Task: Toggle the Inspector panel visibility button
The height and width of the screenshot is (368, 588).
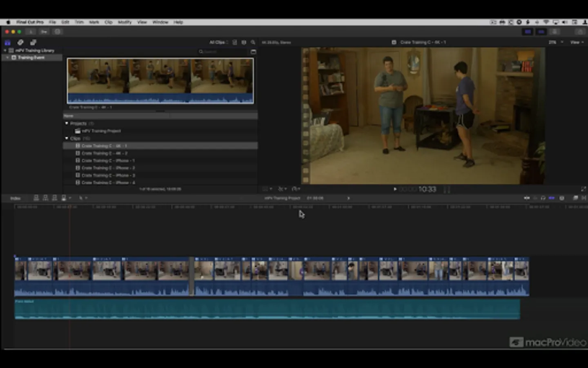Action: pos(555,31)
